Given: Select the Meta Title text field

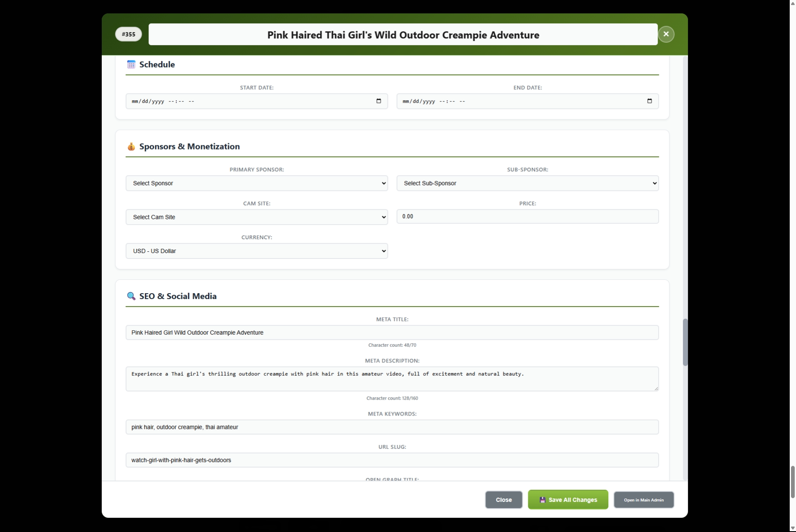Looking at the screenshot, I should [392, 332].
